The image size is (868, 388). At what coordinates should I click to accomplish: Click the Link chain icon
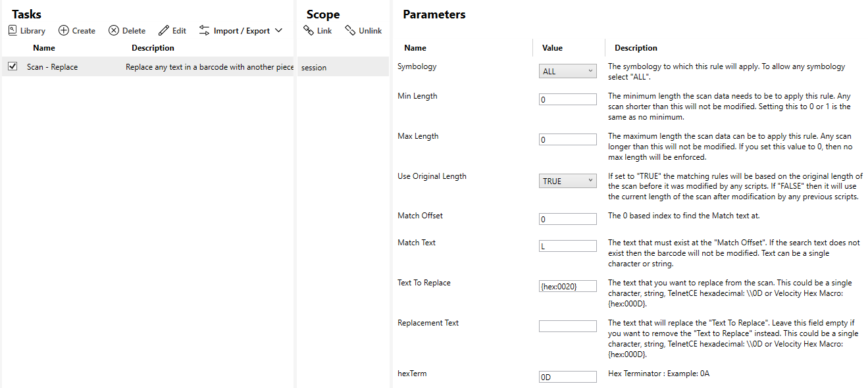(308, 30)
